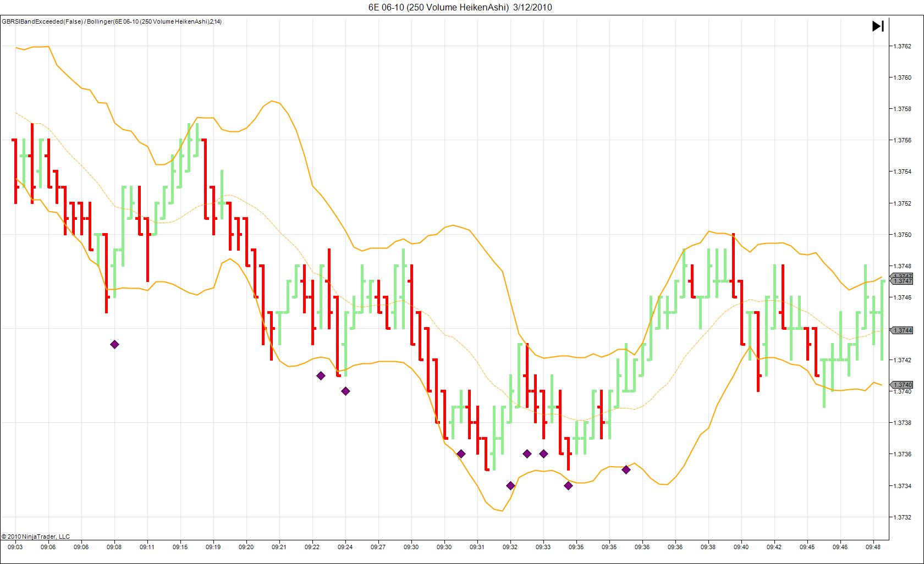Click the 1.3760 price axis label
Screen dimensions: 924x564
pyautogui.click(x=902, y=78)
